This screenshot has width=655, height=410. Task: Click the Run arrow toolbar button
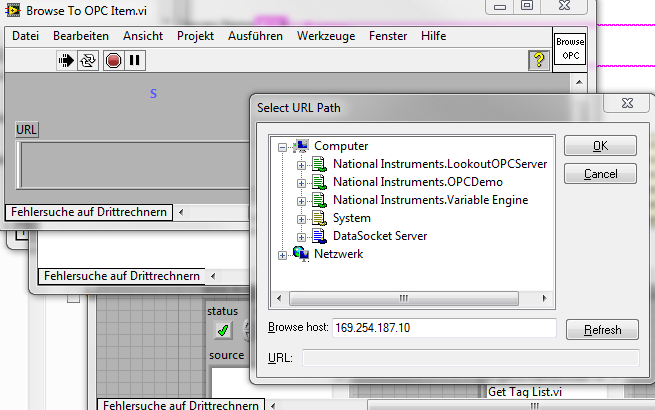click(66, 61)
